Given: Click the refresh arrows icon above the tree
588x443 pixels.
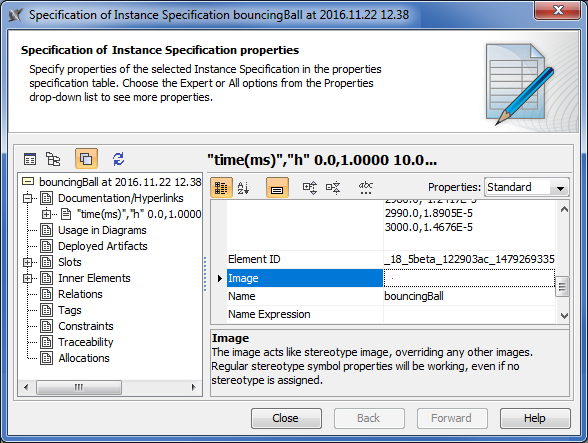Looking at the screenshot, I should pos(118,159).
